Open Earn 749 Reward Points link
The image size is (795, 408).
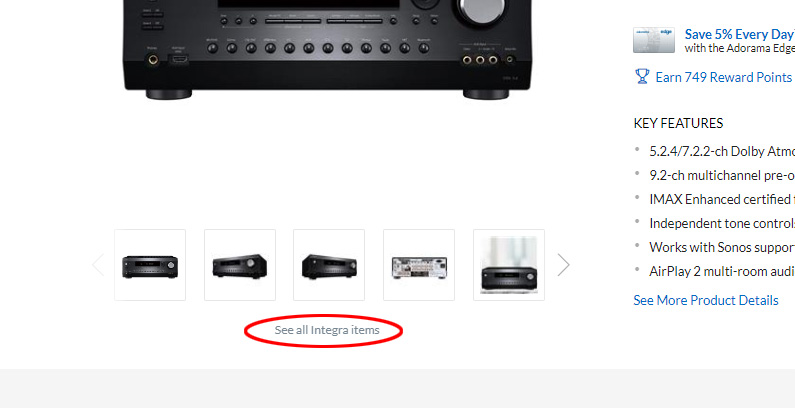[724, 77]
